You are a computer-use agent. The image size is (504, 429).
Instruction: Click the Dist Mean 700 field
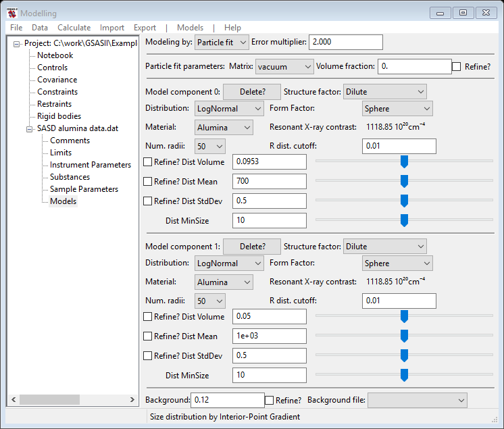click(270, 181)
